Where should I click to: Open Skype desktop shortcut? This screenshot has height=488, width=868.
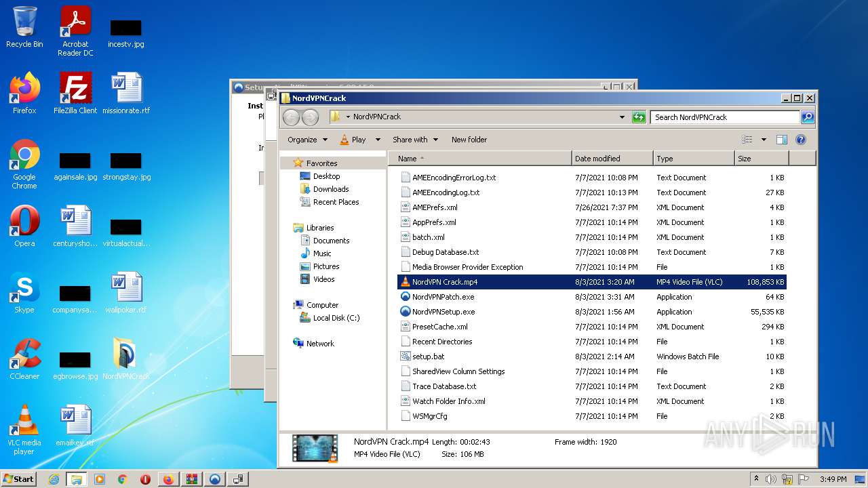(x=24, y=293)
